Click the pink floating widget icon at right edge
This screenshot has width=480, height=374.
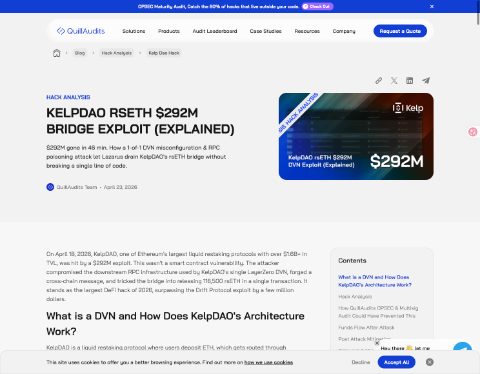[473, 132]
